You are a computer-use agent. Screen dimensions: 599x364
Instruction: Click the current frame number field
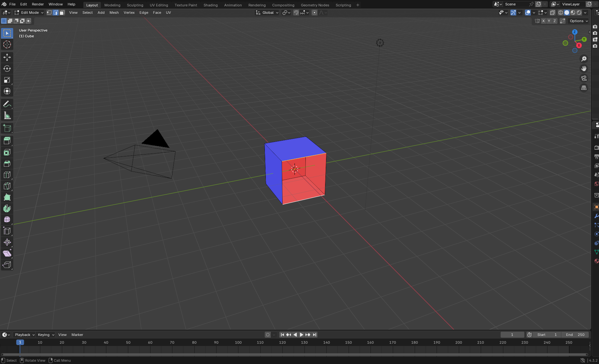tap(512, 335)
